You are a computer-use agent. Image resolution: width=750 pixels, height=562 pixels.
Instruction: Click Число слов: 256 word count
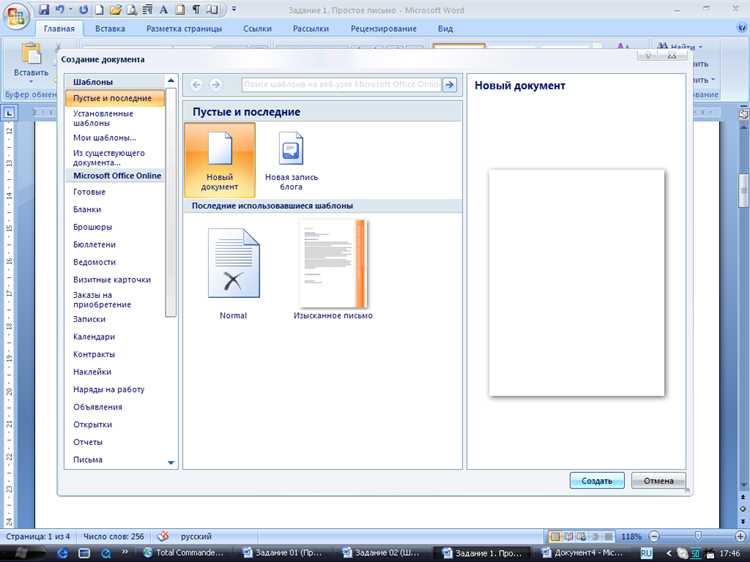coord(113,537)
